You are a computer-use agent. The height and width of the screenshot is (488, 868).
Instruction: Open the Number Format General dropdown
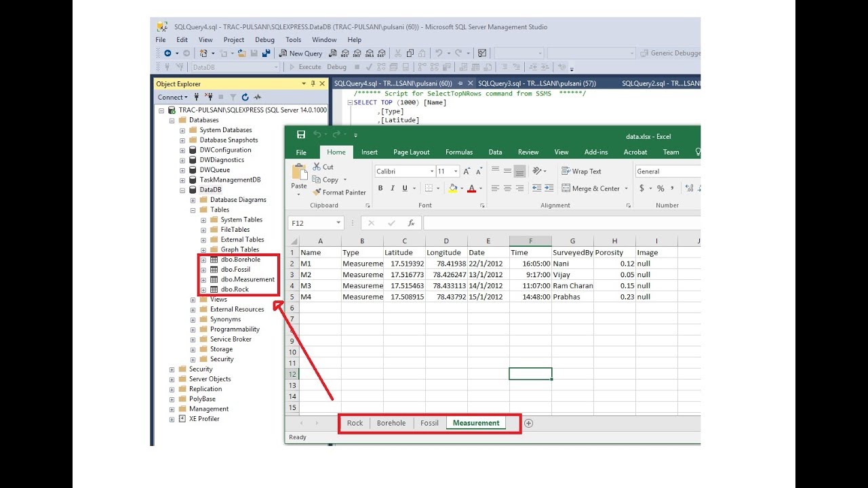point(668,171)
